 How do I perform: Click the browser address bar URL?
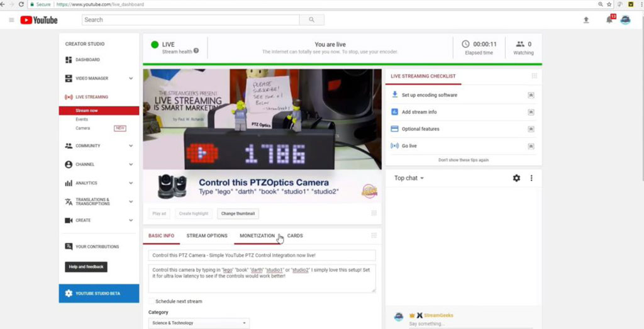click(x=100, y=4)
